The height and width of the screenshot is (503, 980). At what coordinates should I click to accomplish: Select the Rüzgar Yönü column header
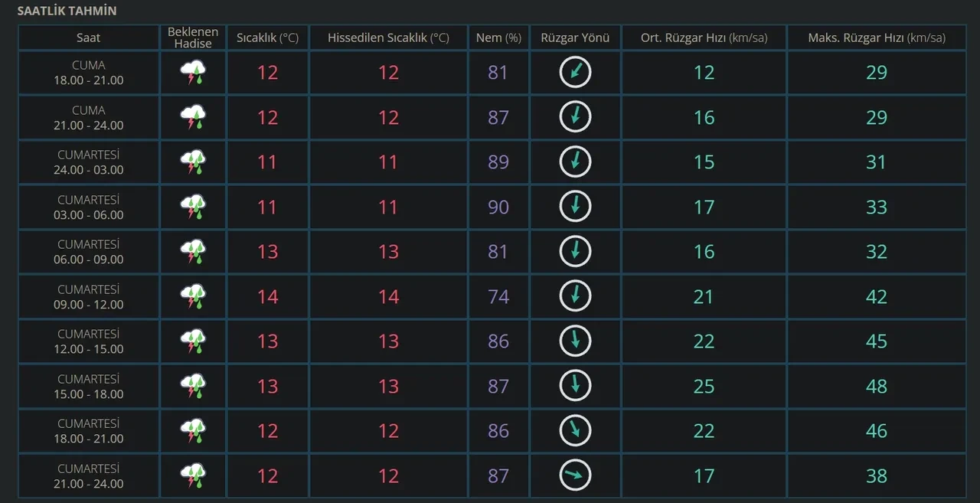click(x=575, y=38)
